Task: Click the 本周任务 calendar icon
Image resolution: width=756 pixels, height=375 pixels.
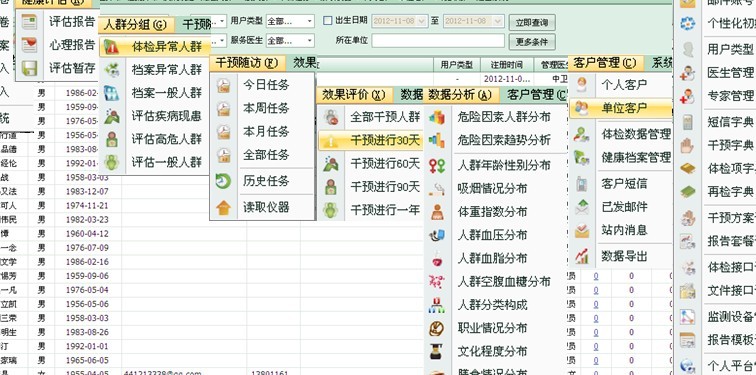Action: coord(223,109)
